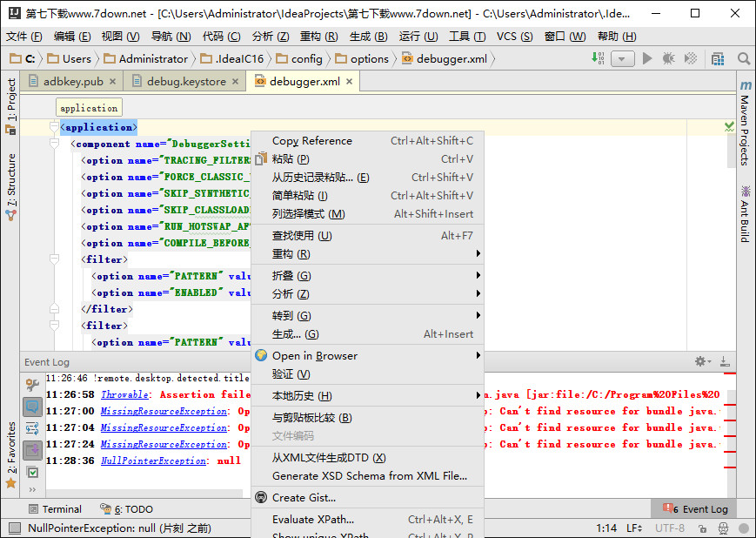Open Search Everywhere magnifier
The height and width of the screenshot is (538, 756).
pos(744,59)
